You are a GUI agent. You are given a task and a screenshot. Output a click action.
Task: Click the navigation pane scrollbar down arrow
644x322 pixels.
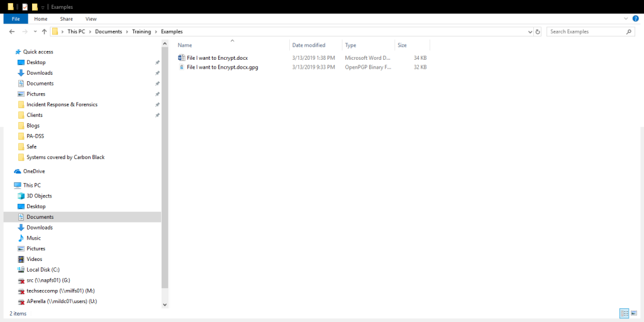165,304
